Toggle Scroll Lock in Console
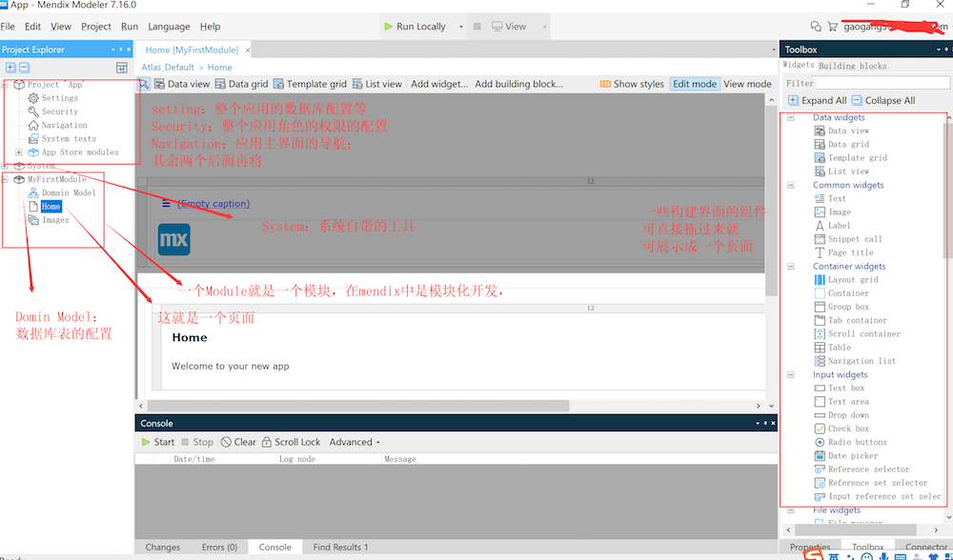Image resolution: width=953 pixels, height=560 pixels. [x=291, y=442]
